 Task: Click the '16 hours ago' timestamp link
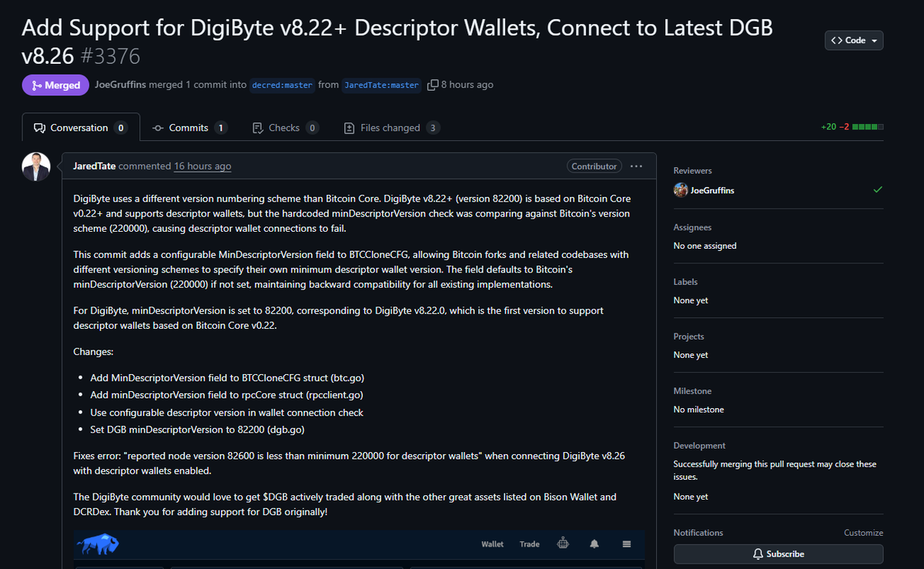coord(203,166)
